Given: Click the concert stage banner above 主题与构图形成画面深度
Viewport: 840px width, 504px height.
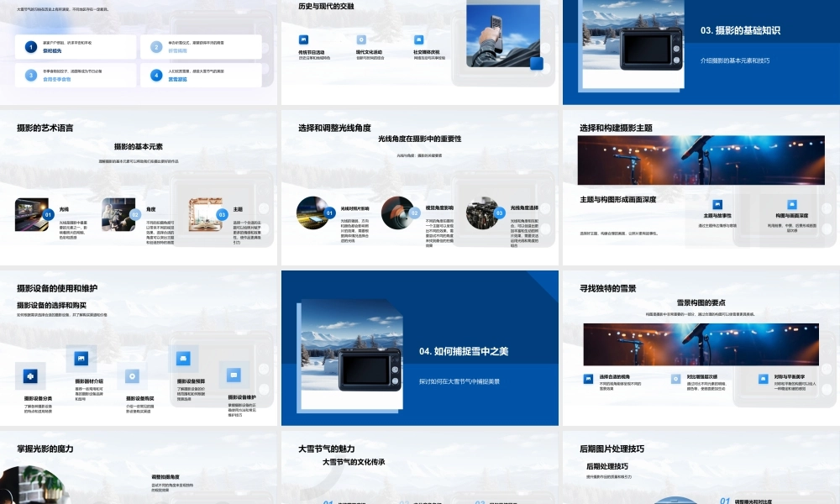Looking at the screenshot, I should [x=701, y=160].
